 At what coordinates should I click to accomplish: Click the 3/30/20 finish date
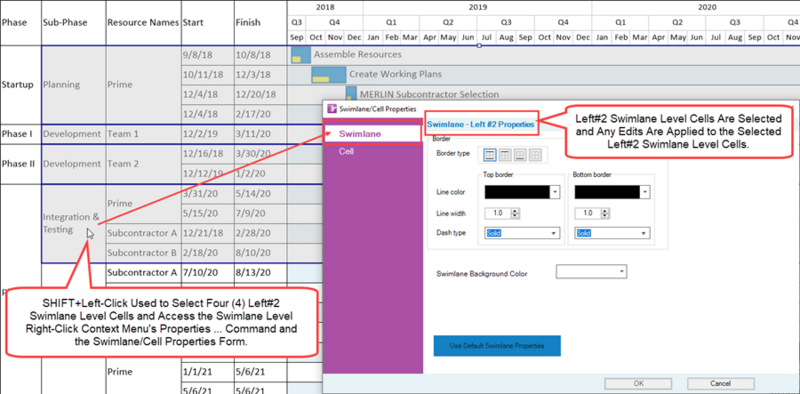tap(261, 154)
